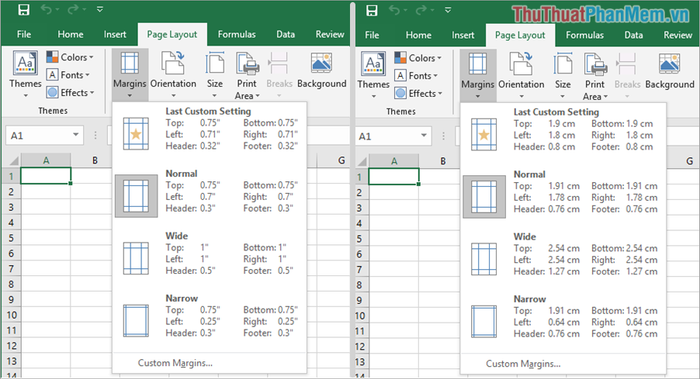Image resolution: width=700 pixels, height=379 pixels.
Task: Open the Data tab in right window
Action: pos(633,35)
